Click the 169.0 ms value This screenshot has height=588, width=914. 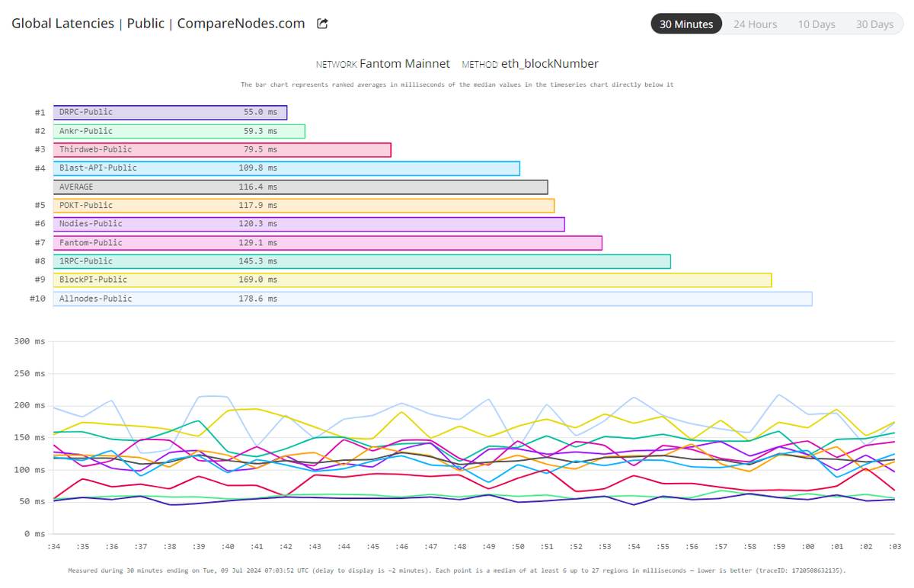(258, 280)
